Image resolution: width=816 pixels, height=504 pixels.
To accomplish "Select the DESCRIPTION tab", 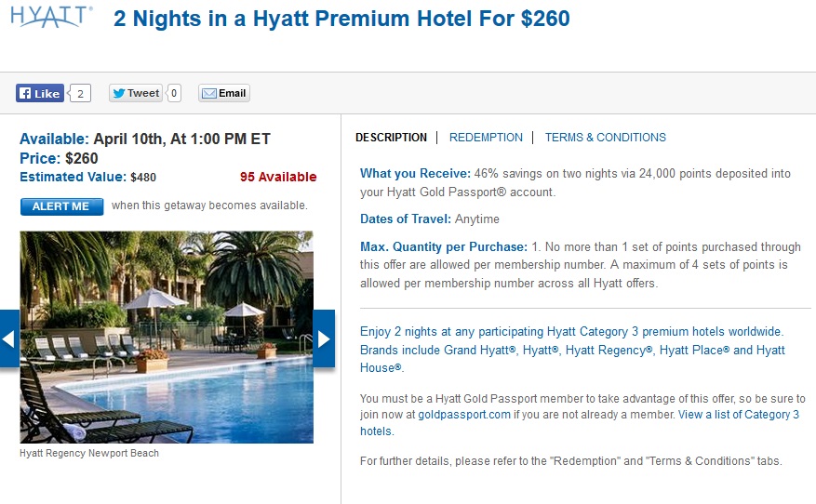I will point(391,138).
